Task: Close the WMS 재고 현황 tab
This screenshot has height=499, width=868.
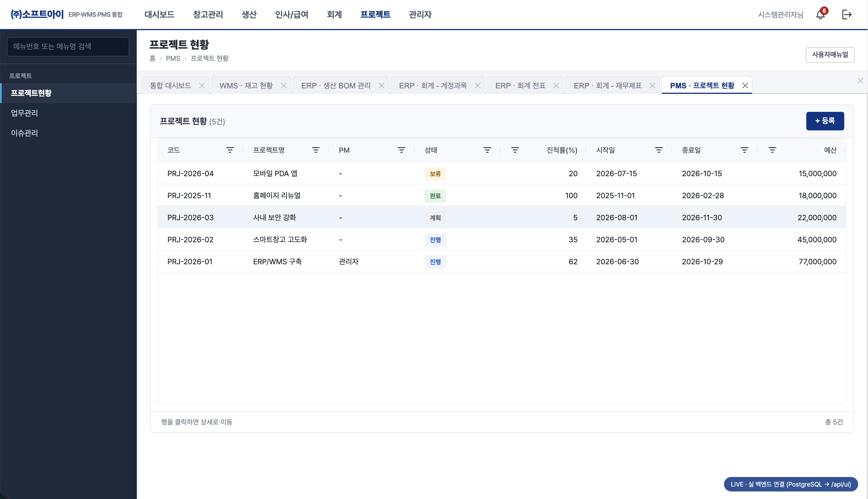Action: [x=283, y=86]
